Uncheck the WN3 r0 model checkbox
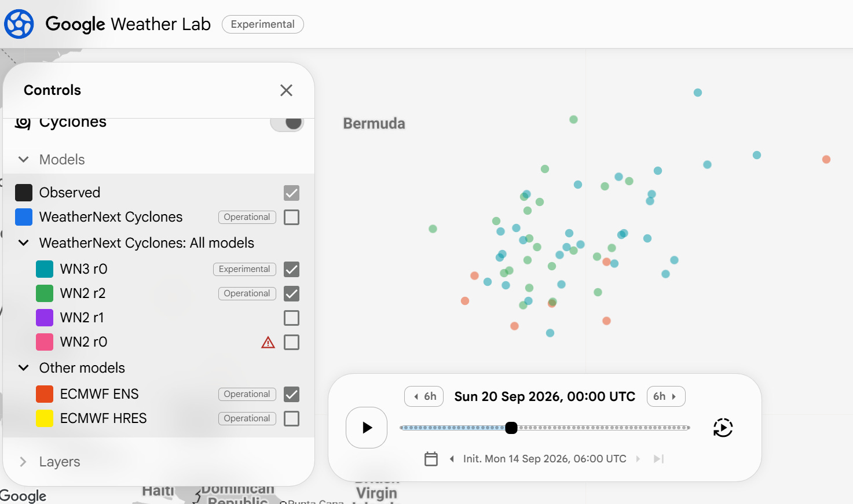853x504 pixels. [x=292, y=269]
